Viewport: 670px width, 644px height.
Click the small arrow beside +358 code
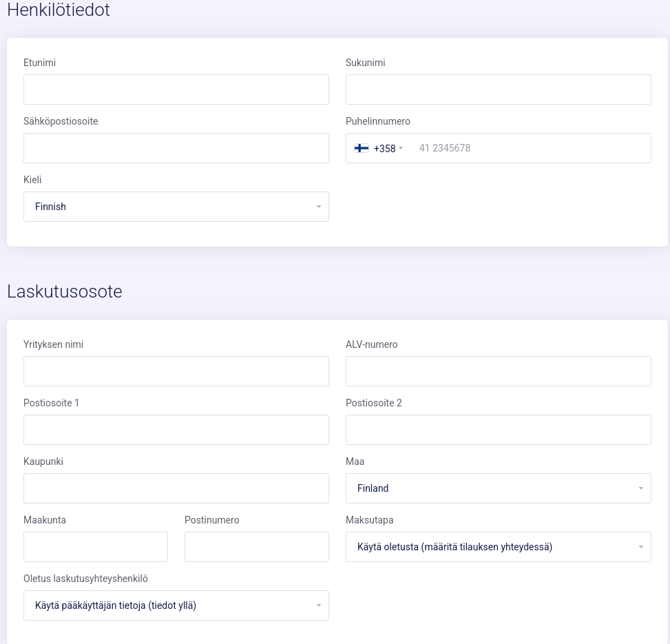click(401, 148)
